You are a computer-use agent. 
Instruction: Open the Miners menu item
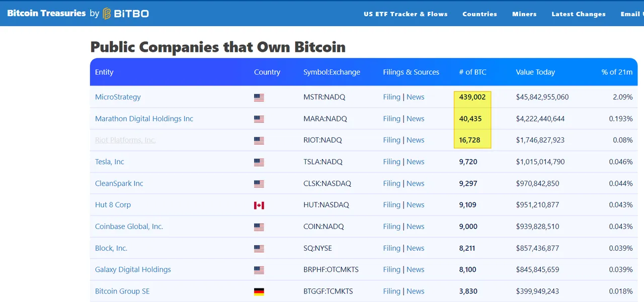[524, 14]
